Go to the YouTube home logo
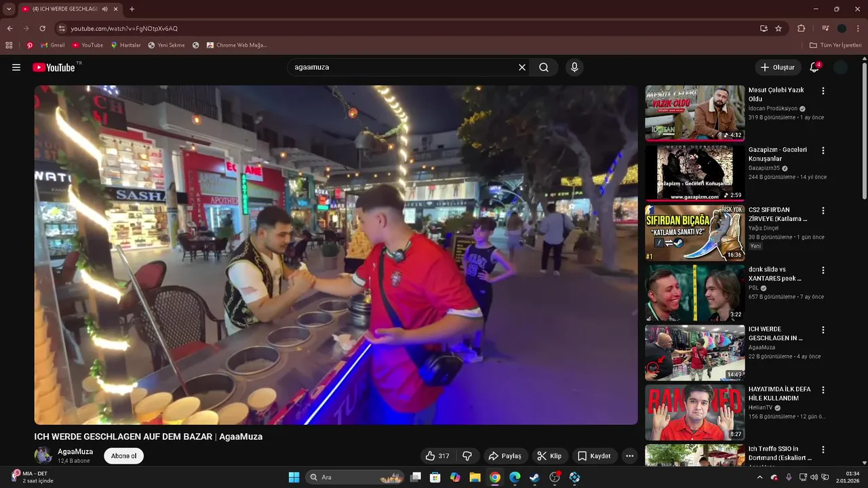868x488 pixels. [54, 67]
